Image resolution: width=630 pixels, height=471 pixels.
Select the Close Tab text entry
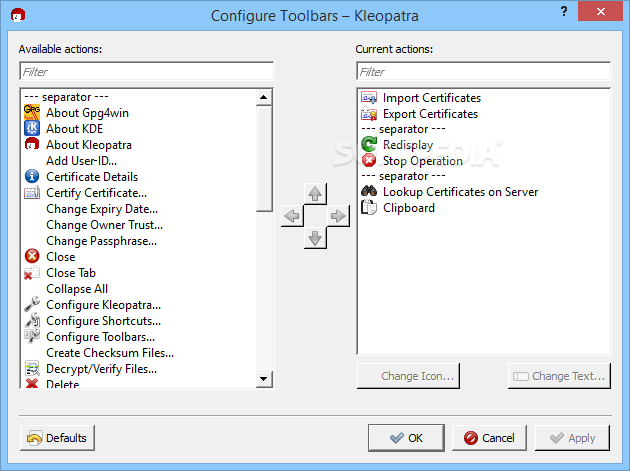71,273
